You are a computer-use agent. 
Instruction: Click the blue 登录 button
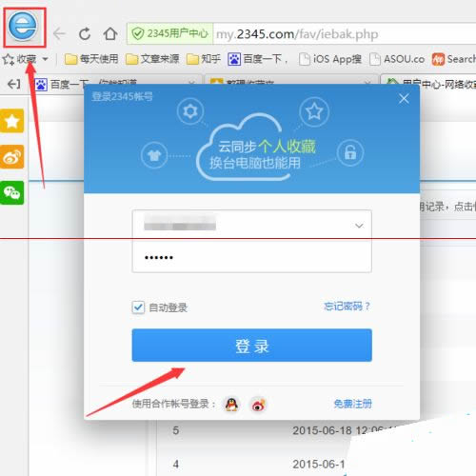252,346
